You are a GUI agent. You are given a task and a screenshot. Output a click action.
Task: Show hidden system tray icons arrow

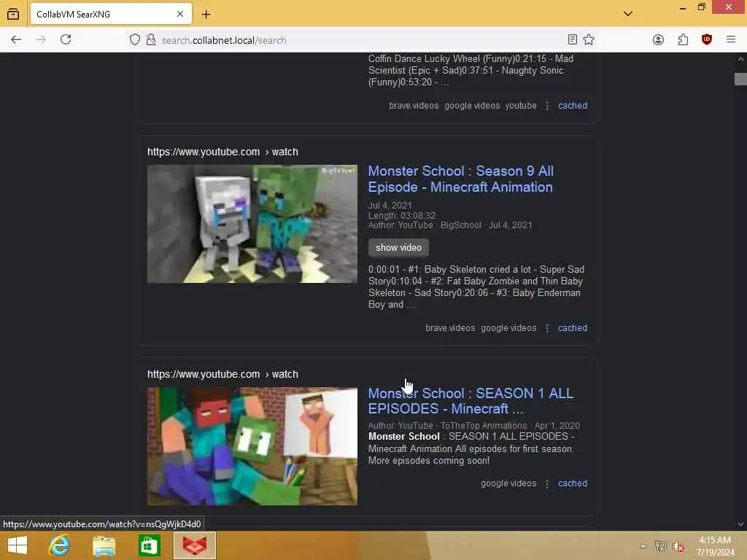point(643,546)
